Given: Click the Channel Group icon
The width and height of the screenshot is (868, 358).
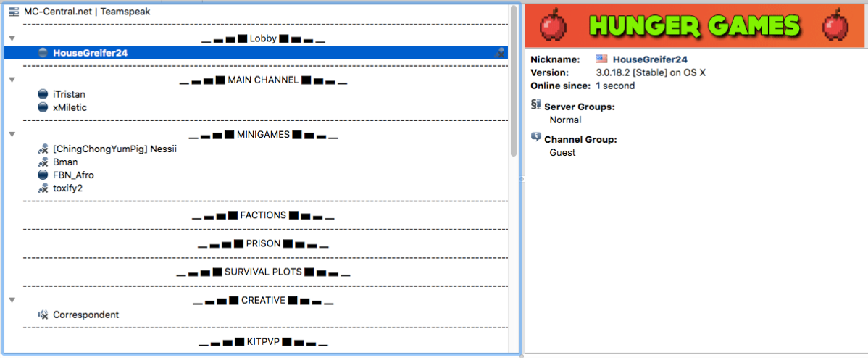Looking at the screenshot, I should pos(536,137).
